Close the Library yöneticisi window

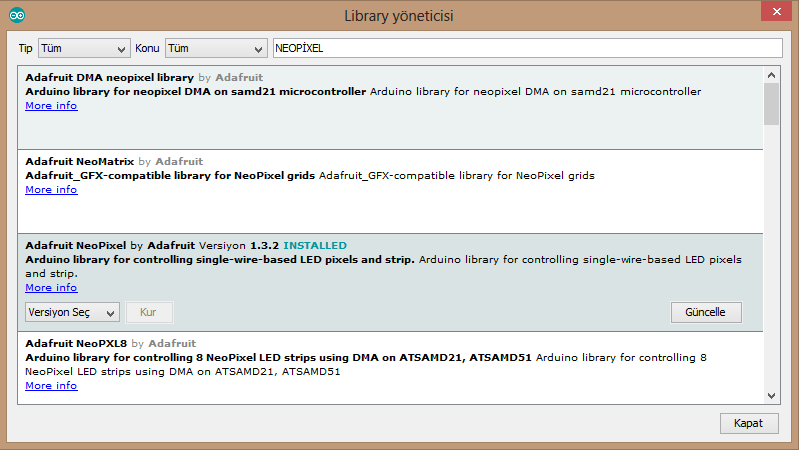point(776,11)
